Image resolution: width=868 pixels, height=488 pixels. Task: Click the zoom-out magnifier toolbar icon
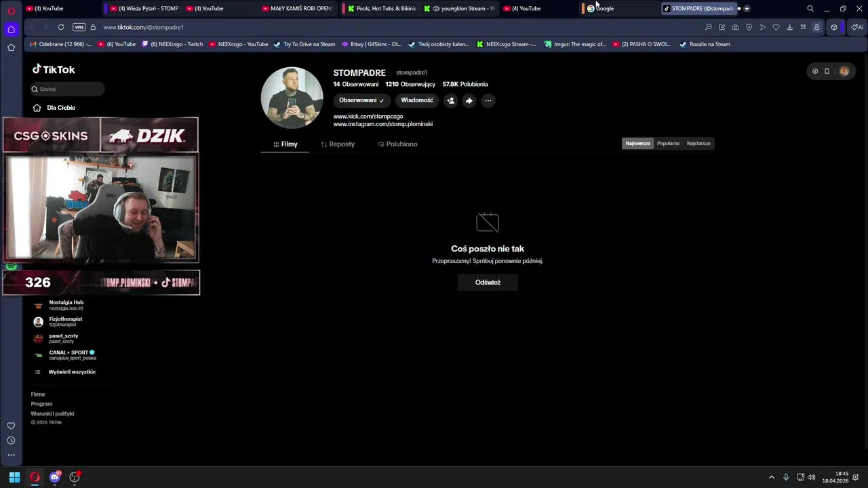[709, 27]
